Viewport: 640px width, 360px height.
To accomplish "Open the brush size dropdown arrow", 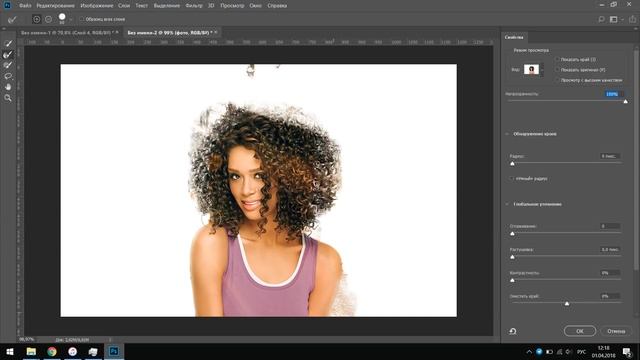I will pos(71,19).
